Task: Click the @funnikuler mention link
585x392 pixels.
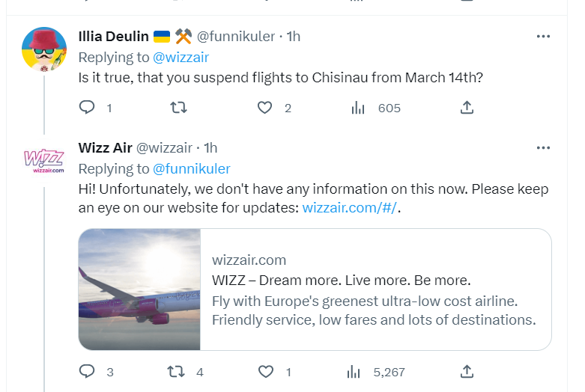Action: pos(191,169)
